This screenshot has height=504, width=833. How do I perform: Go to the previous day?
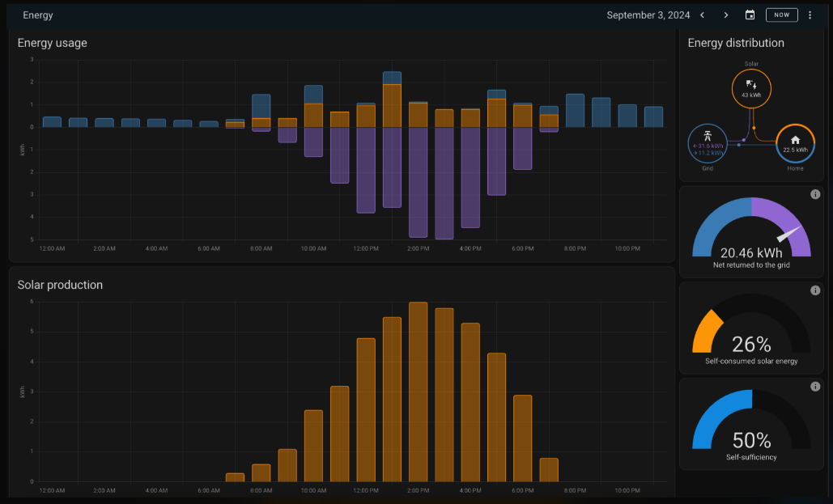702,15
